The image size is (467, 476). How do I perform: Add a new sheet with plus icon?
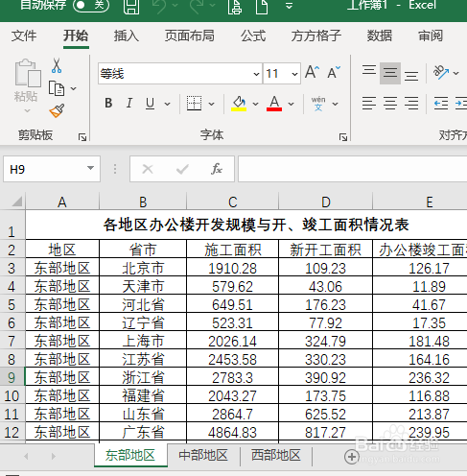pyautogui.click(x=352, y=457)
